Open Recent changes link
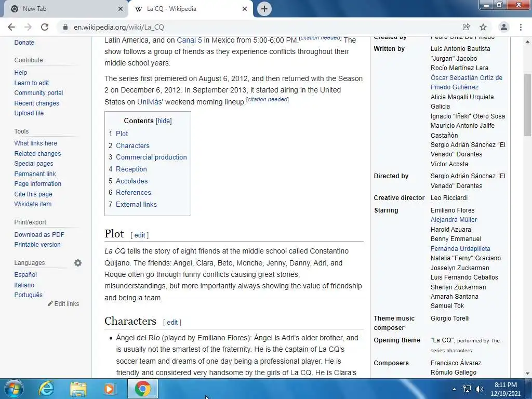Image resolution: width=532 pixels, height=399 pixels. coord(37,103)
